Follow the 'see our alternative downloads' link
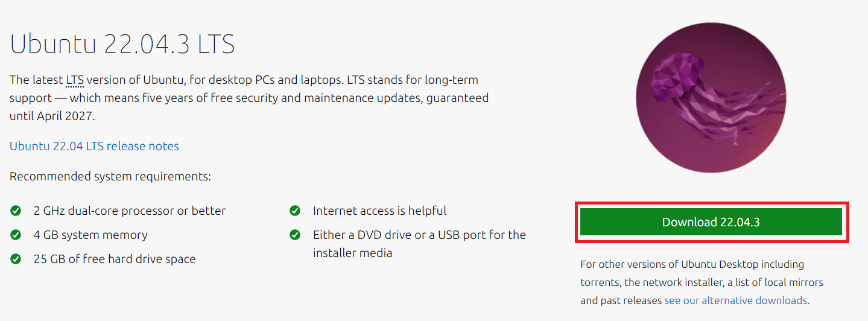 (x=736, y=300)
